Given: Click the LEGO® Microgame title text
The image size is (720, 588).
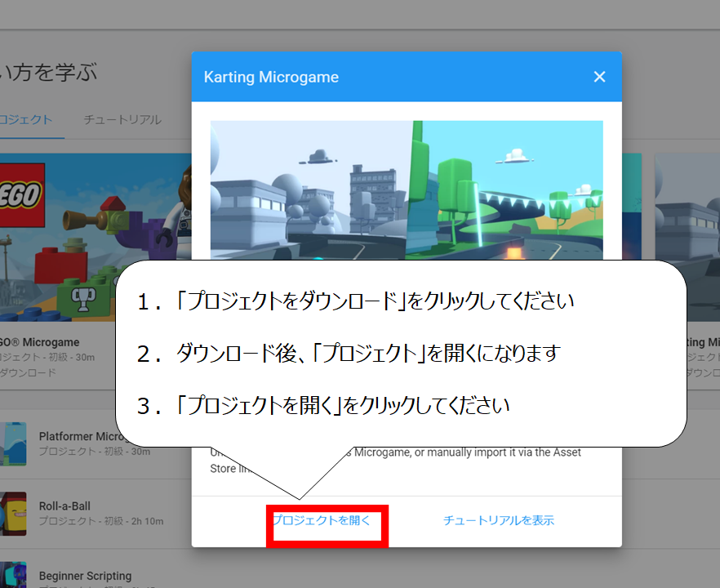Looking at the screenshot, I should point(39,342).
